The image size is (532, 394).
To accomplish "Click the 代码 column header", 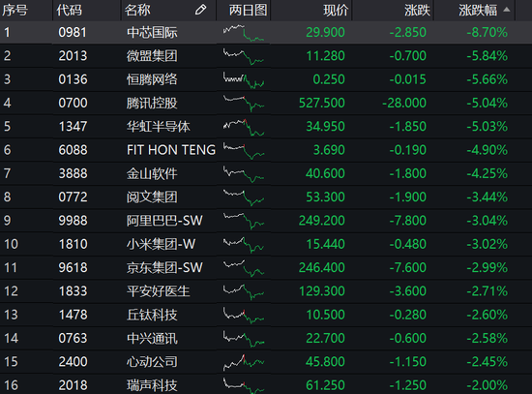I will coord(70,11).
